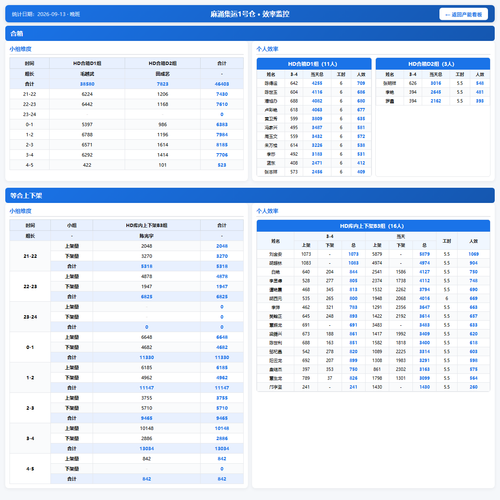Viewport: 500px width, 500px height.
Task: Click the 2356 cell in B3组 personal table
Action: [401, 307]
